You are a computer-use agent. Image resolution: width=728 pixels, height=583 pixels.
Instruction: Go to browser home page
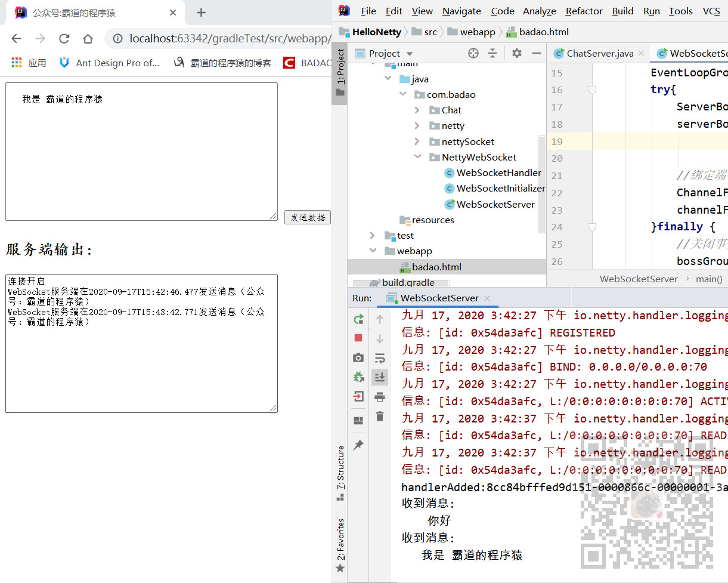pos(88,39)
